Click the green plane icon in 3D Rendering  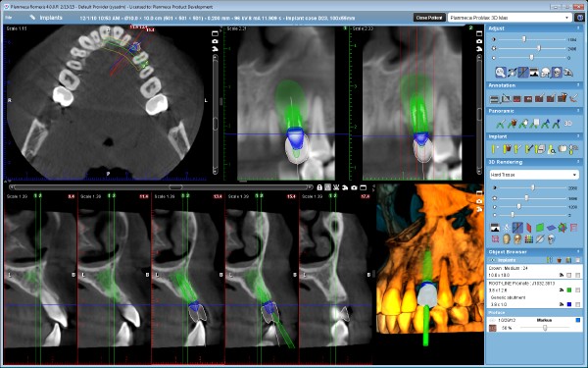point(540,228)
